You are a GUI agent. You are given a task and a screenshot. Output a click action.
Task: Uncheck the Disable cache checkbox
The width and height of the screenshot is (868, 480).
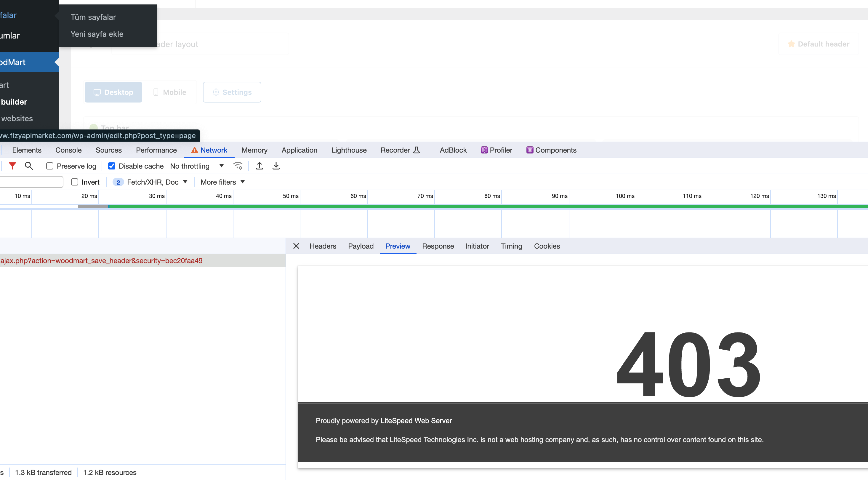111,166
